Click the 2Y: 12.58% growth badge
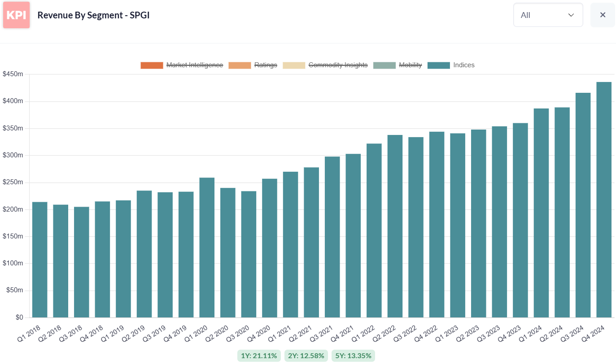Image resolution: width=616 pixels, height=364 pixels. (x=306, y=356)
